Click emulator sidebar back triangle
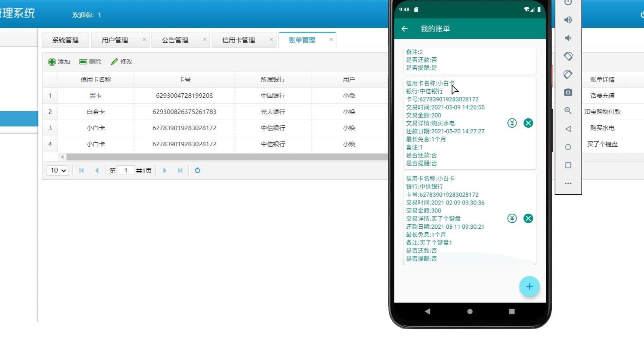This screenshot has height=362, width=644. pos(568,129)
